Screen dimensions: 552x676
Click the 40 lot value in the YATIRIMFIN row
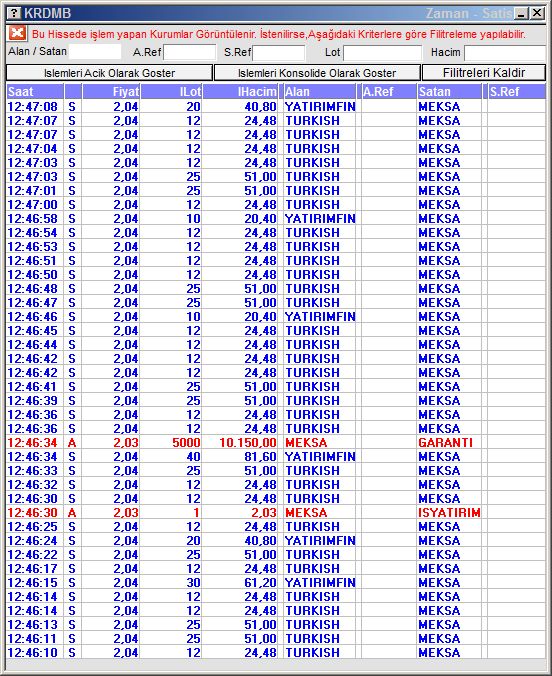[x=193, y=457]
